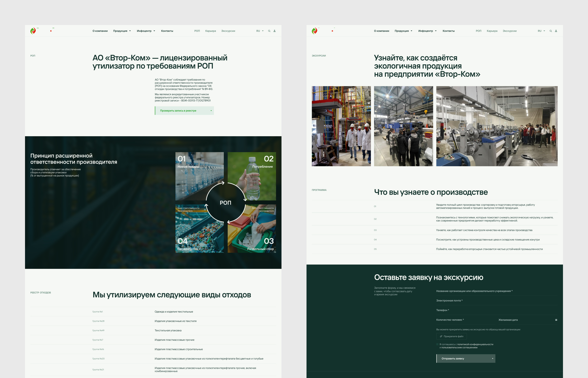Open Контакты menu item on right page
The image size is (588, 378).
coord(449,31)
